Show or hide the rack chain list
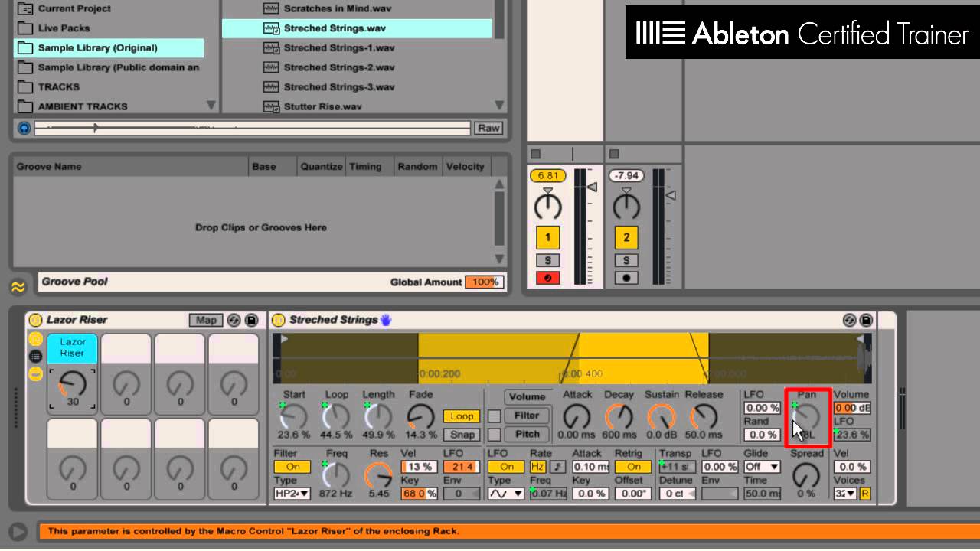The image size is (980, 551). tap(35, 356)
